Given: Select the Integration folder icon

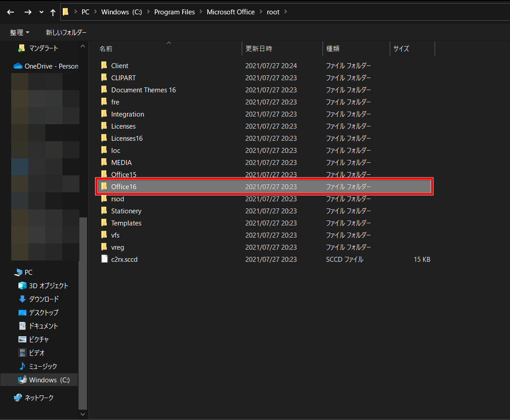Looking at the screenshot, I should [x=104, y=114].
